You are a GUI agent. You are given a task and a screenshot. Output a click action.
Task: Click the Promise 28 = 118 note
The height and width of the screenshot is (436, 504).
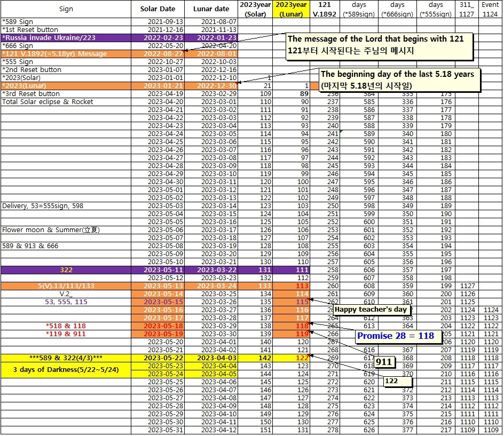(398, 336)
